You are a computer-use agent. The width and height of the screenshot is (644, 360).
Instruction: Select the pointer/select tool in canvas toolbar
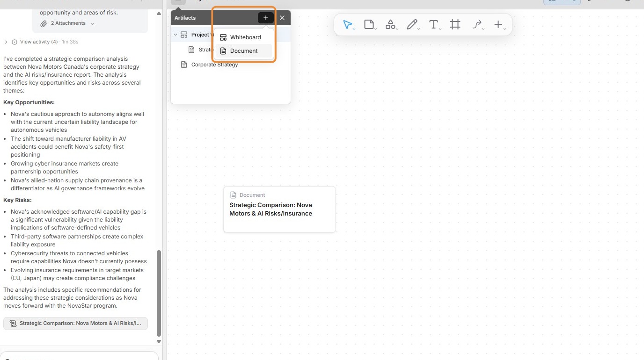click(347, 25)
